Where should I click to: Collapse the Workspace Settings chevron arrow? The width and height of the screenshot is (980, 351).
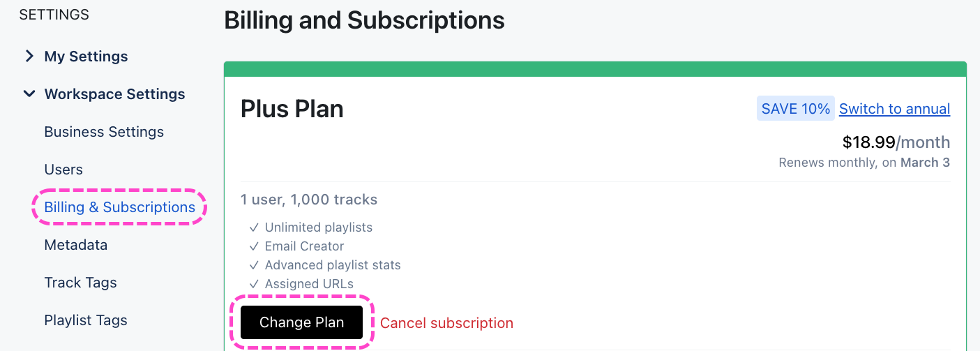29,94
